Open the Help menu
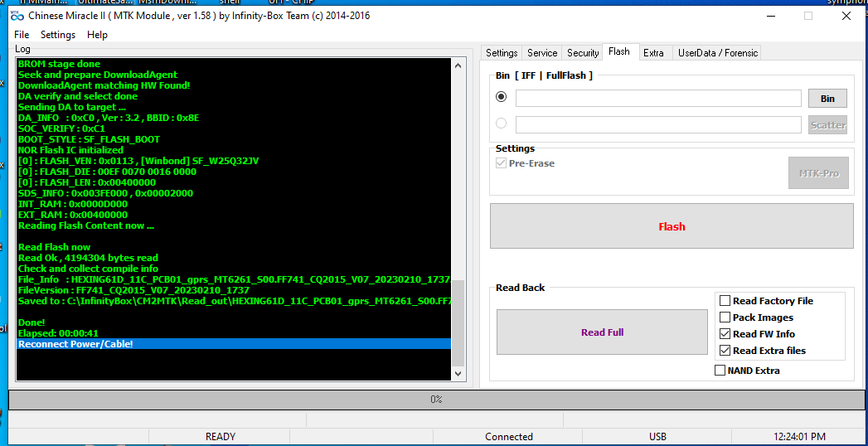 click(97, 35)
